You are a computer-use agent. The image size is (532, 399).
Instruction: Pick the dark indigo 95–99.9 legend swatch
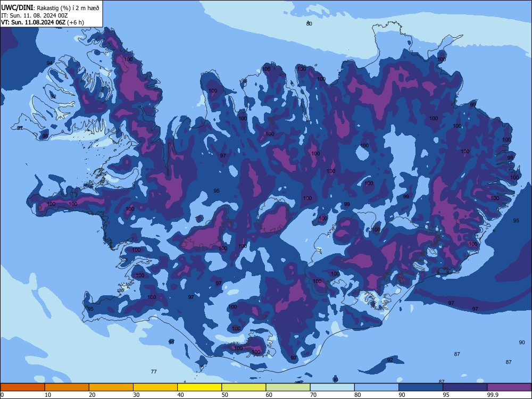pos(465,387)
